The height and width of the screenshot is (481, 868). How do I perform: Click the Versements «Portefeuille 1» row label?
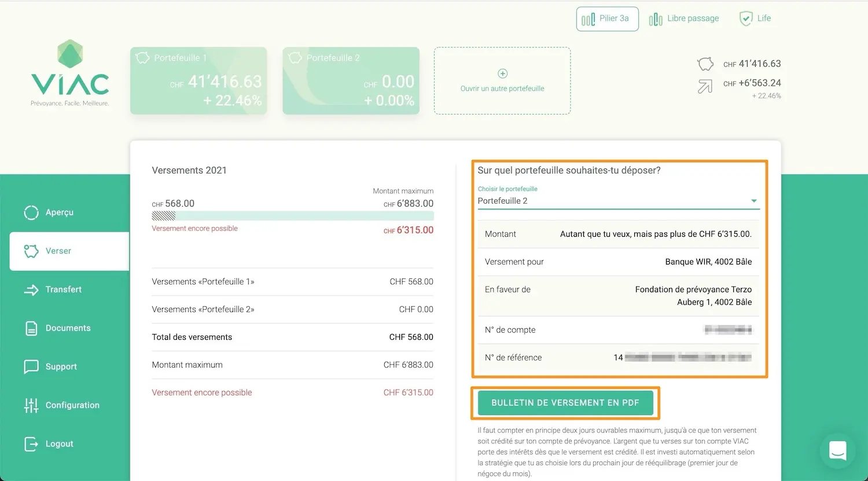click(x=203, y=282)
